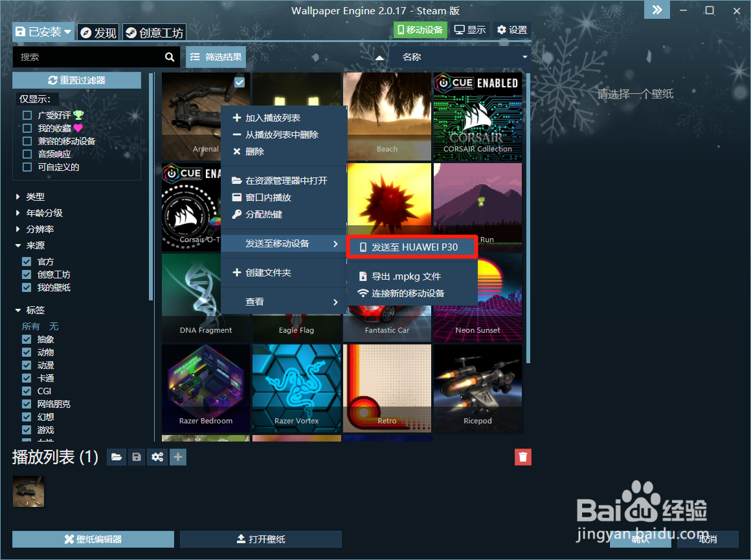This screenshot has width=751, height=560.
Task: Open playlist folder icon
Action: click(117, 457)
